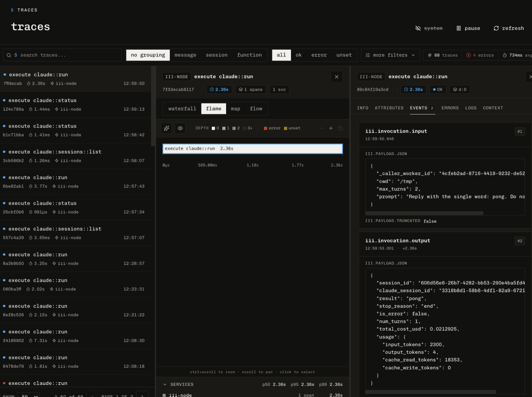This screenshot has width=532, height=397.
Task: Click the red error legend swatch
Action: (266, 128)
